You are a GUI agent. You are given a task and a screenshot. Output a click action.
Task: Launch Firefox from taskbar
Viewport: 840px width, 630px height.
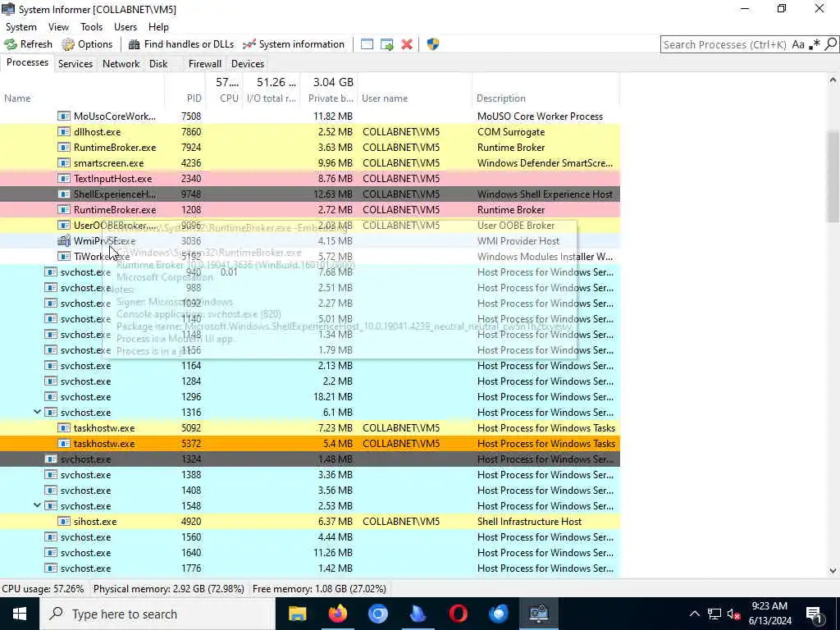337,614
